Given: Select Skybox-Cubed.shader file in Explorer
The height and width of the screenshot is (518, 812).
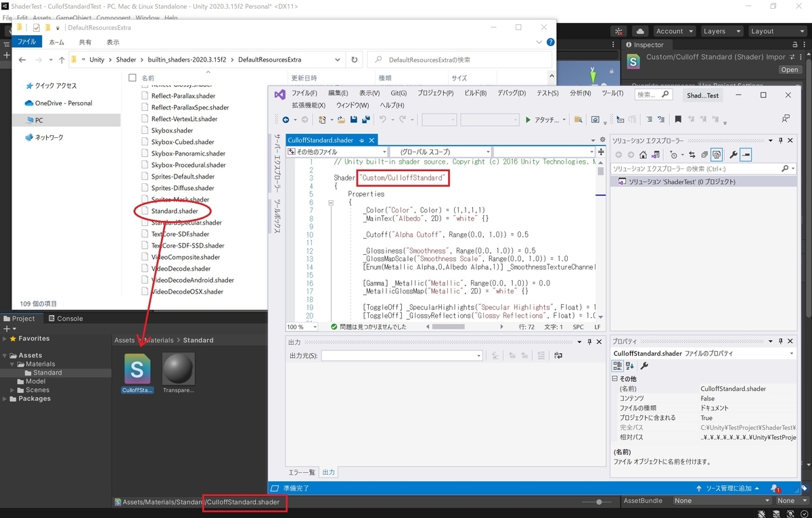Looking at the screenshot, I should point(183,142).
